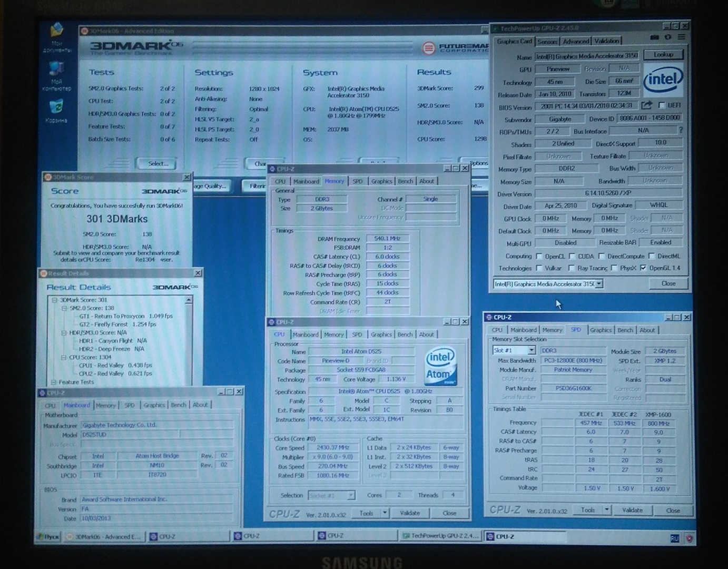728x569 pixels.
Task: Toggle the Vulkan checkbox
Action: pyautogui.click(x=538, y=268)
